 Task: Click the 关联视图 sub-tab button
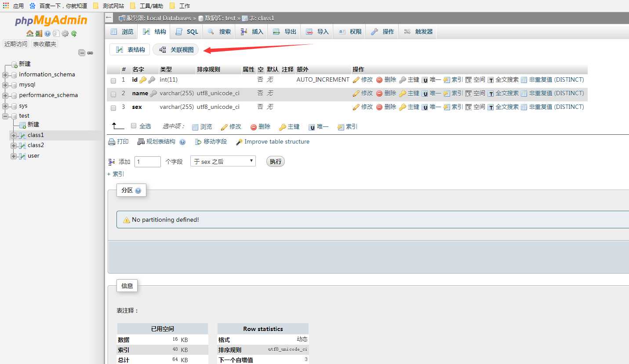[x=176, y=50]
